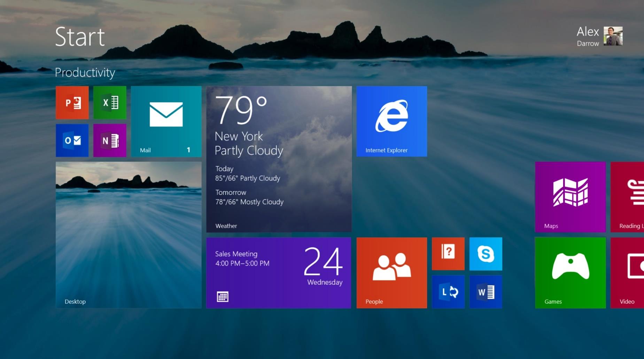Open the Maps tile
644x359 pixels.
[x=571, y=197]
